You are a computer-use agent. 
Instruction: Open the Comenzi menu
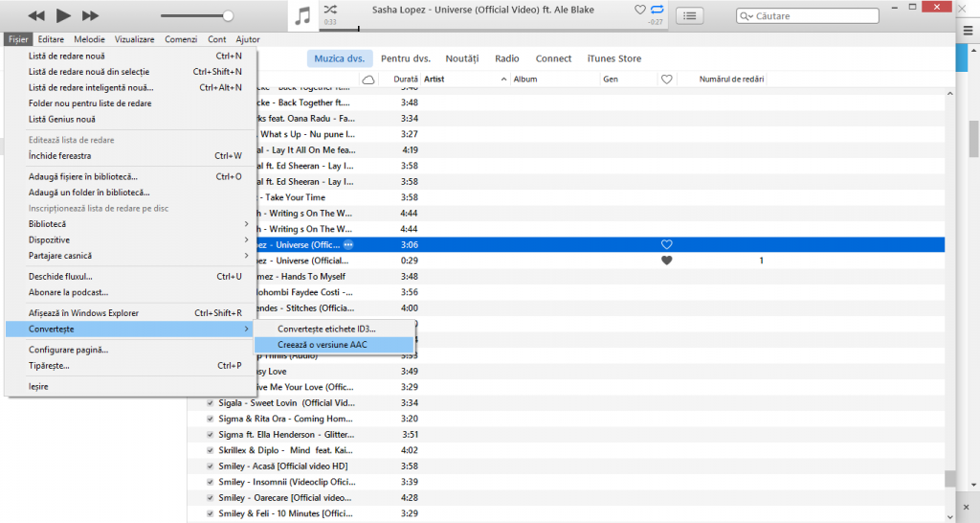coord(181,39)
